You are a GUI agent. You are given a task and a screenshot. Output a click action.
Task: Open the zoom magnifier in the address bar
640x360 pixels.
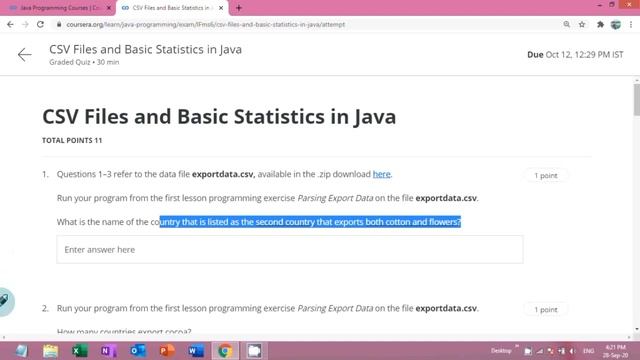click(567, 24)
